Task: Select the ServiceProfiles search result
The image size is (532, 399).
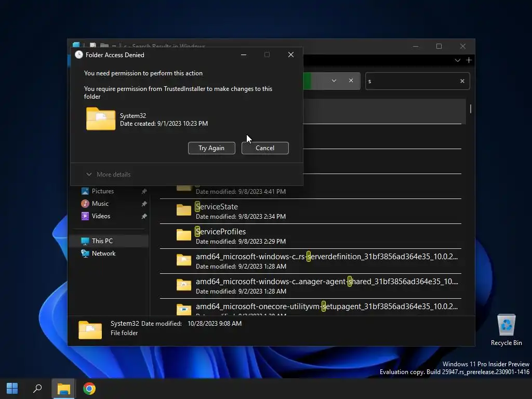Action: pyautogui.click(x=311, y=236)
